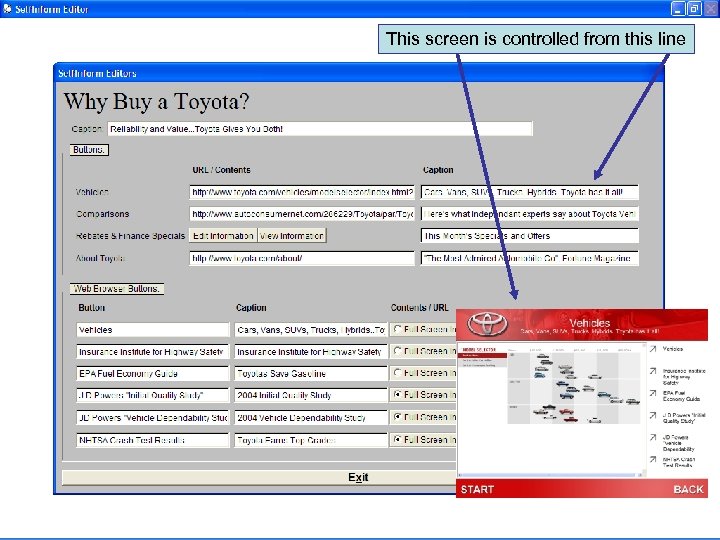Viewport: 720px width, 540px height.
Task: Click the Vehicles URL field
Action: pos(302,192)
